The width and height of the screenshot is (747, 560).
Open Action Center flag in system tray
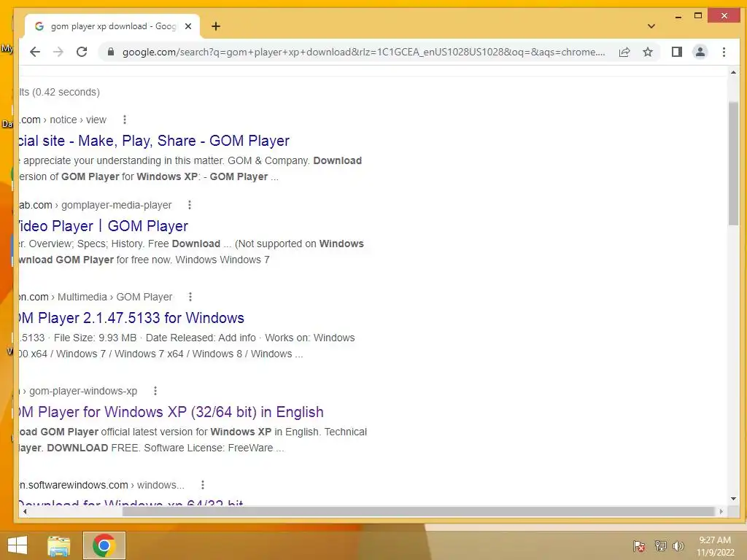pos(639,545)
